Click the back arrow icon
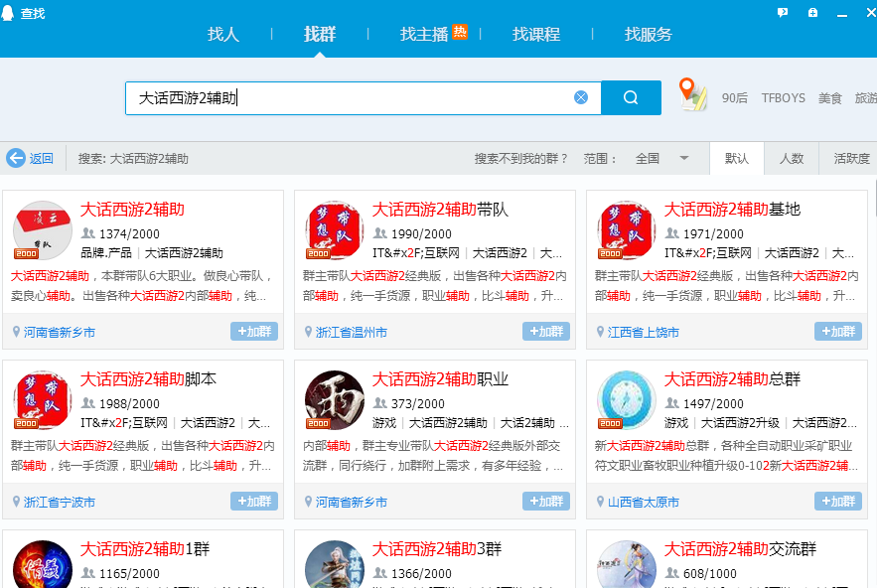This screenshot has width=877, height=588. point(16,158)
